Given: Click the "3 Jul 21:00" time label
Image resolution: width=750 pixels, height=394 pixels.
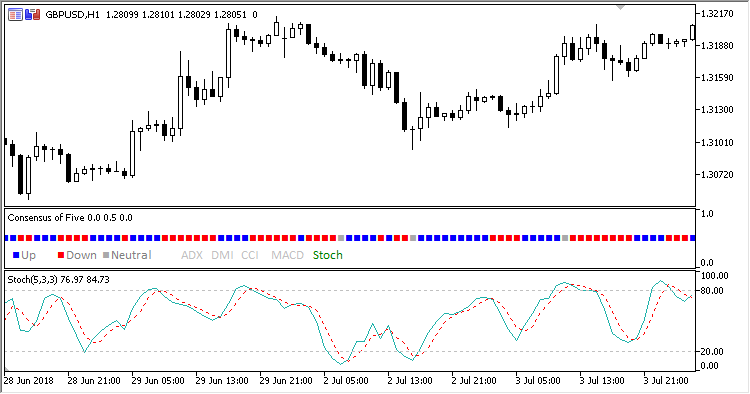Looking at the screenshot, I should pos(666,381).
